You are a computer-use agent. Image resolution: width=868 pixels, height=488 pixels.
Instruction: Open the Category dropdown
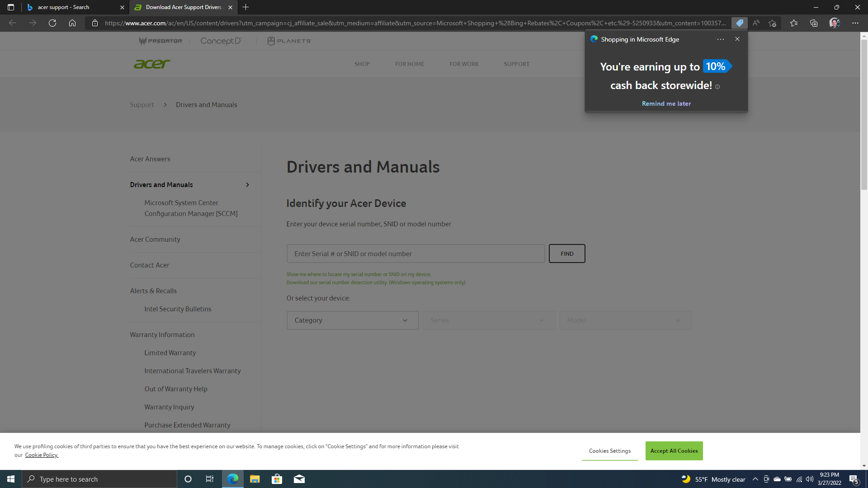pos(353,320)
